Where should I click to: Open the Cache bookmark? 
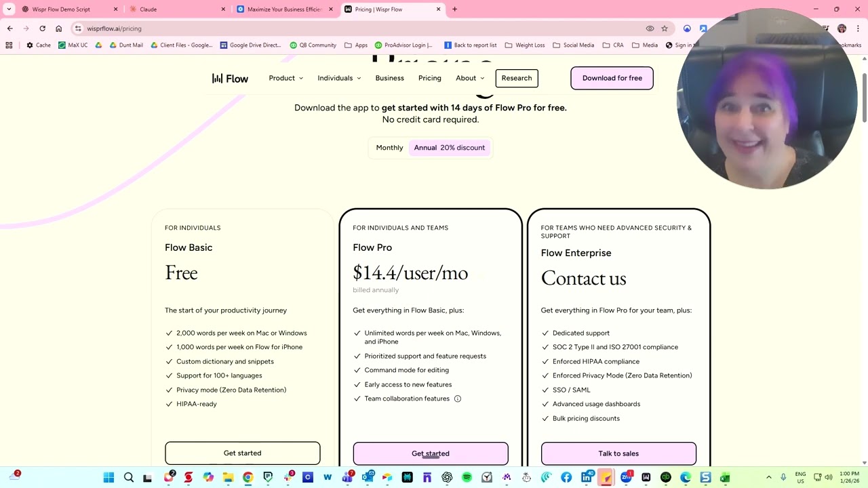pos(38,45)
